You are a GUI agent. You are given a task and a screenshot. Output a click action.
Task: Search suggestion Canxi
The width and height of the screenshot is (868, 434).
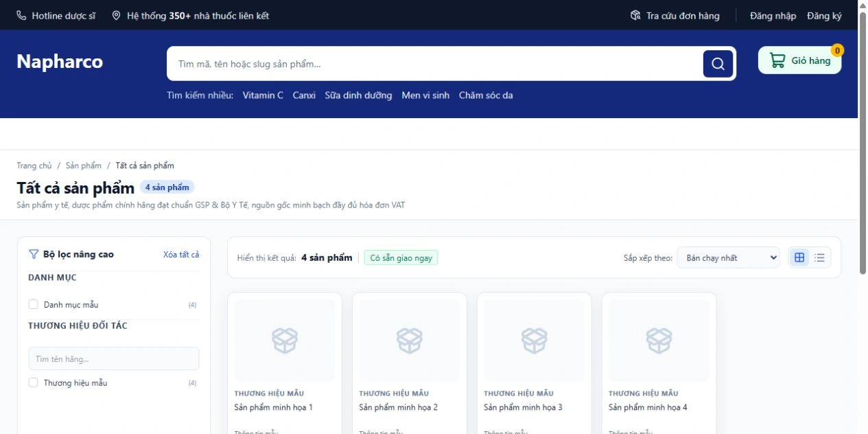point(304,95)
